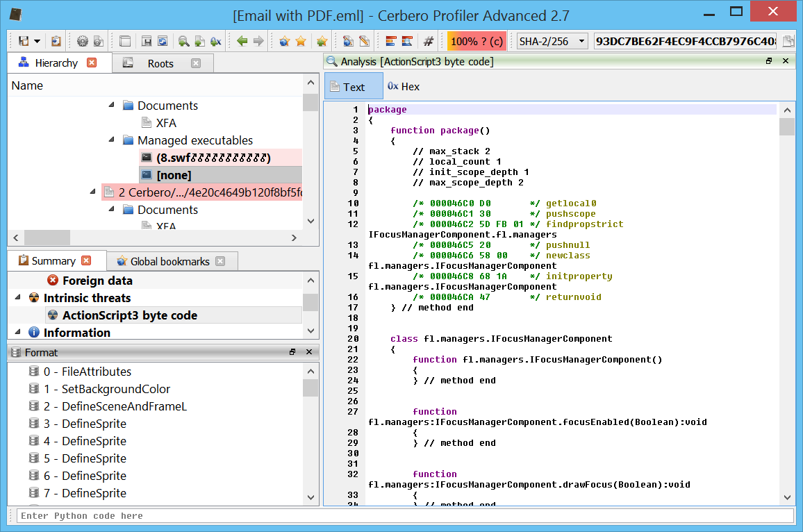Image resolution: width=803 pixels, height=532 pixels.
Task: Click the global bookmark star-with-globe icon
Action: coord(284,41)
